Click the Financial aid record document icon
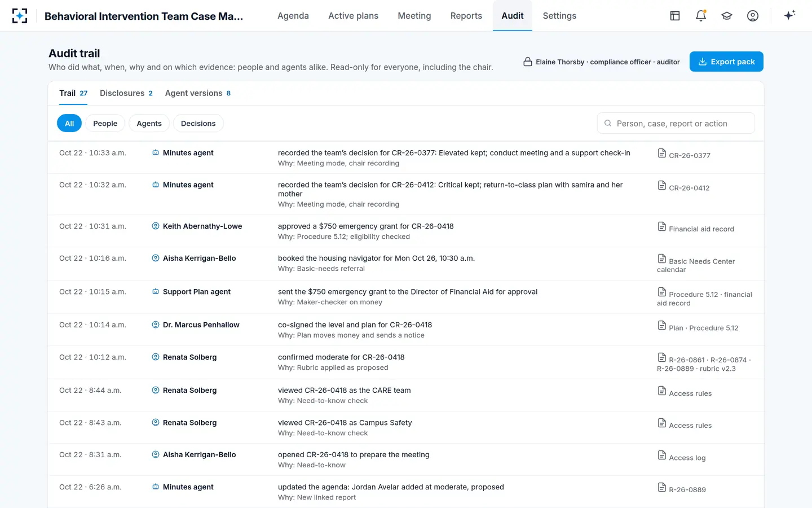This screenshot has width=812, height=508. (x=662, y=226)
